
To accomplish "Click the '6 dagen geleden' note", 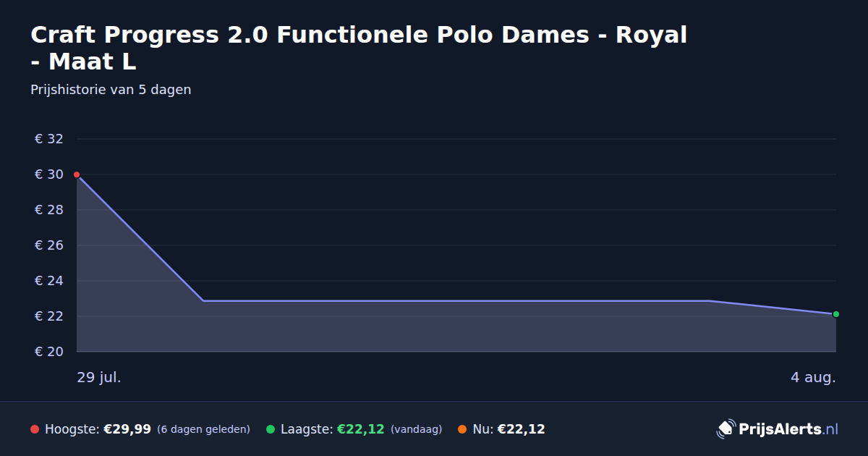I will [x=203, y=429].
